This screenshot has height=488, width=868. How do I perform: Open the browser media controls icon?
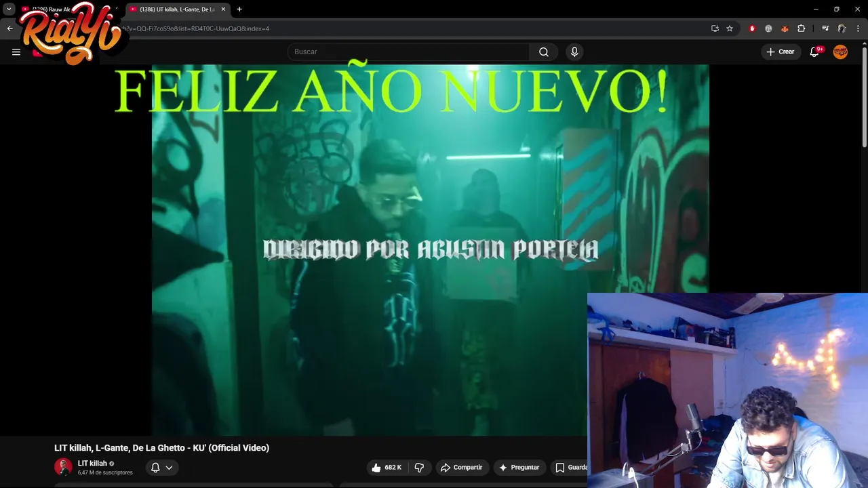click(825, 28)
